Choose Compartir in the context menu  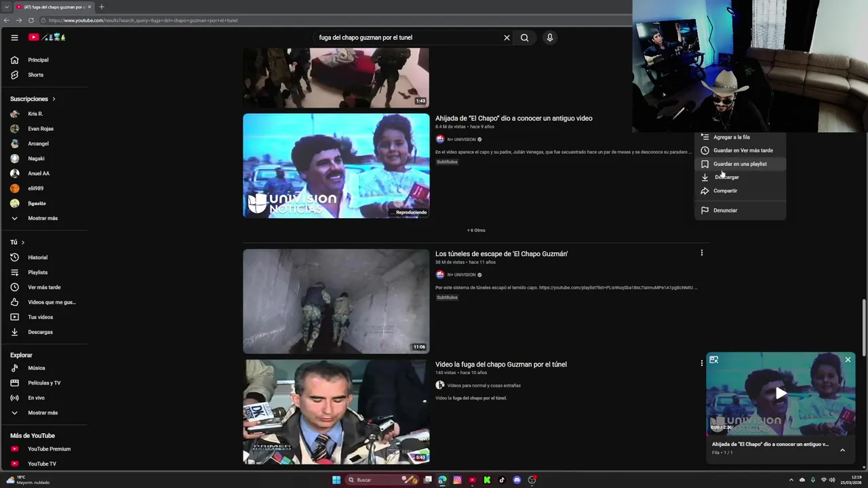coord(740,190)
